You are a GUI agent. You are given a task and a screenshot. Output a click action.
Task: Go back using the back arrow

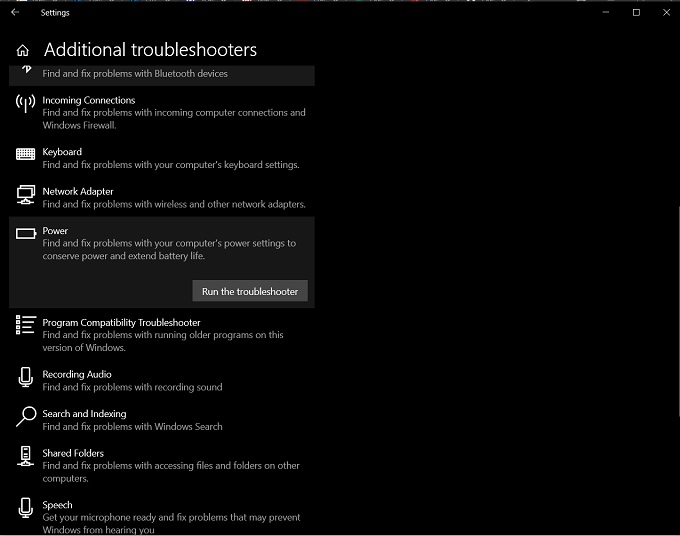coord(15,13)
